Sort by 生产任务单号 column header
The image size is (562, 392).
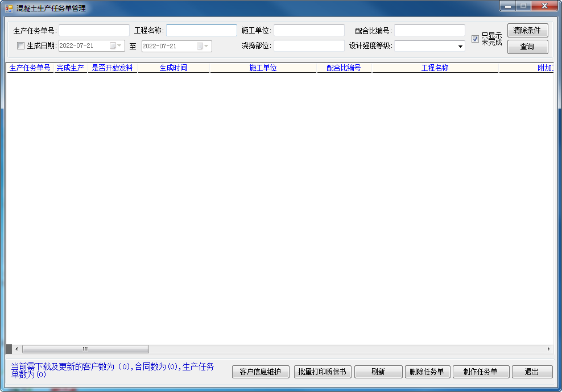tap(30, 68)
